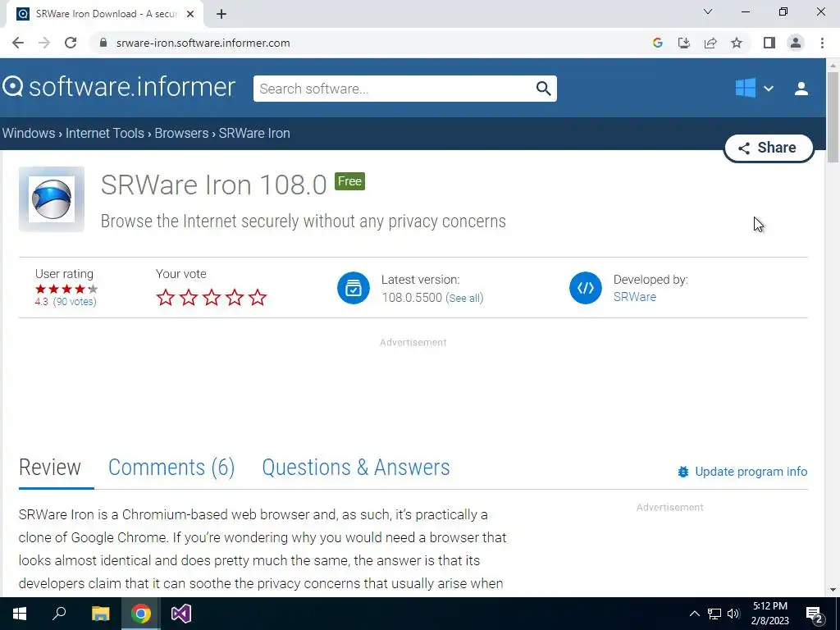This screenshot has width=840, height=630.
Task: Click the install/download page icon in address bar
Action: click(x=684, y=43)
